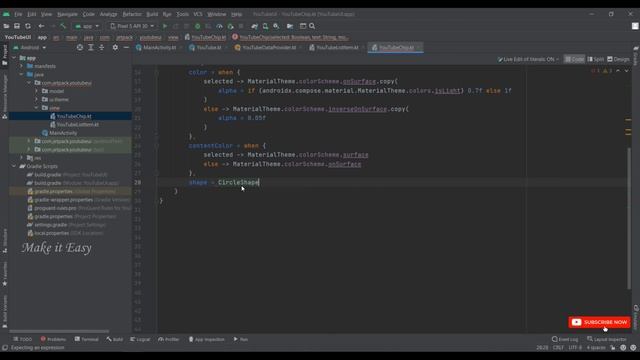Expand the model package
This screenshot has width=640, height=360.
coord(36,91)
